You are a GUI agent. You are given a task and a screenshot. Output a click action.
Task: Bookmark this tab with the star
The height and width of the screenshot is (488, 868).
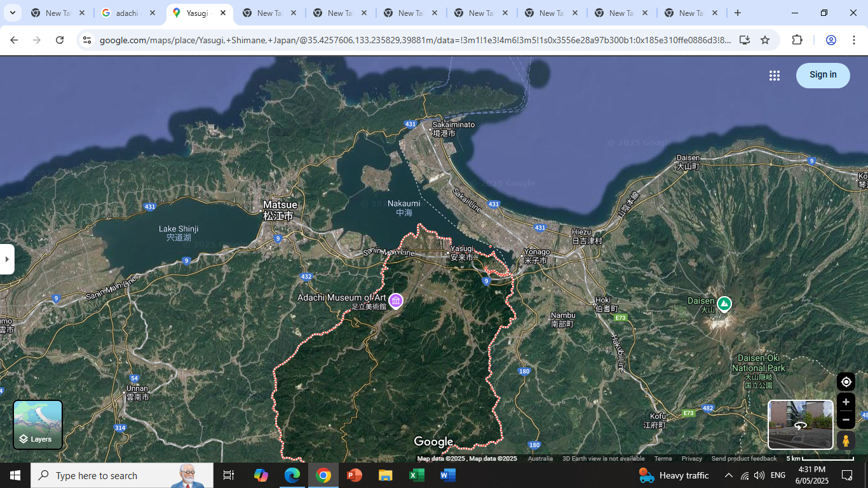coord(765,40)
